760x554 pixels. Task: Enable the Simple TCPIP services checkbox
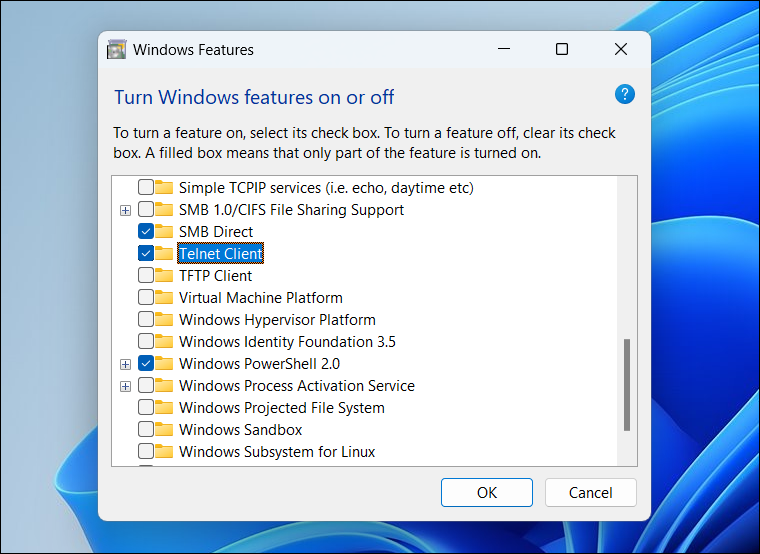pyautogui.click(x=146, y=187)
